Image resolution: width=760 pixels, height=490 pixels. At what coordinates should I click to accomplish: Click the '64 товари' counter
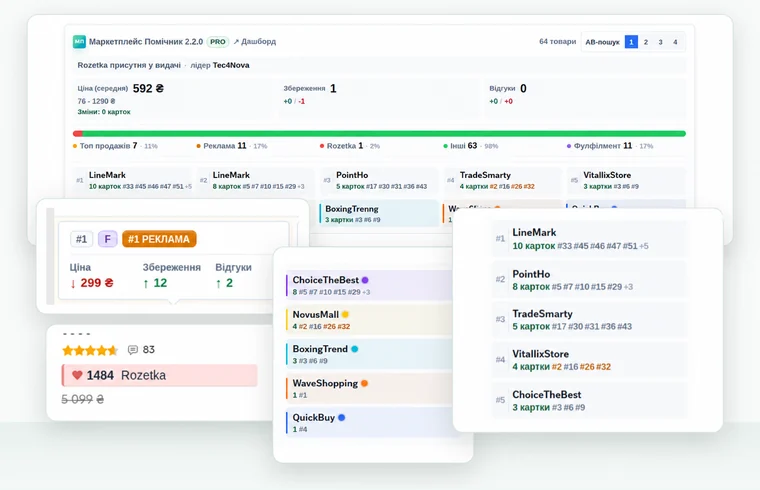click(557, 42)
